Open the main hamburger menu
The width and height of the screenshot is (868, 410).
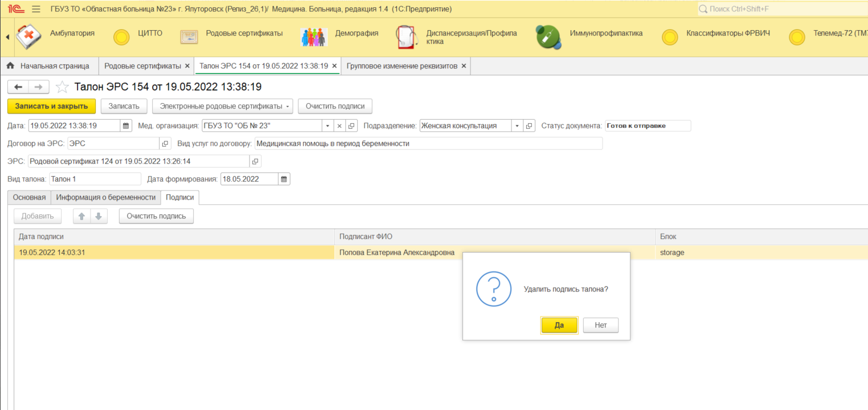click(36, 9)
